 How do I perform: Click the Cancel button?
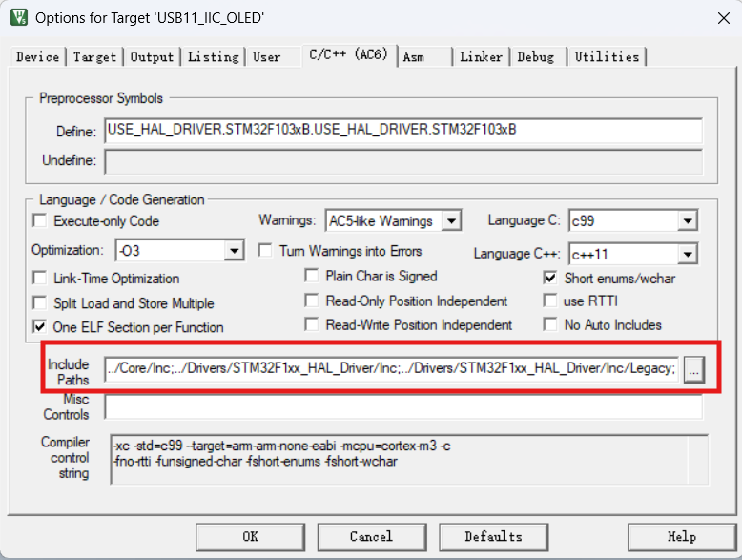pos(371,537)
